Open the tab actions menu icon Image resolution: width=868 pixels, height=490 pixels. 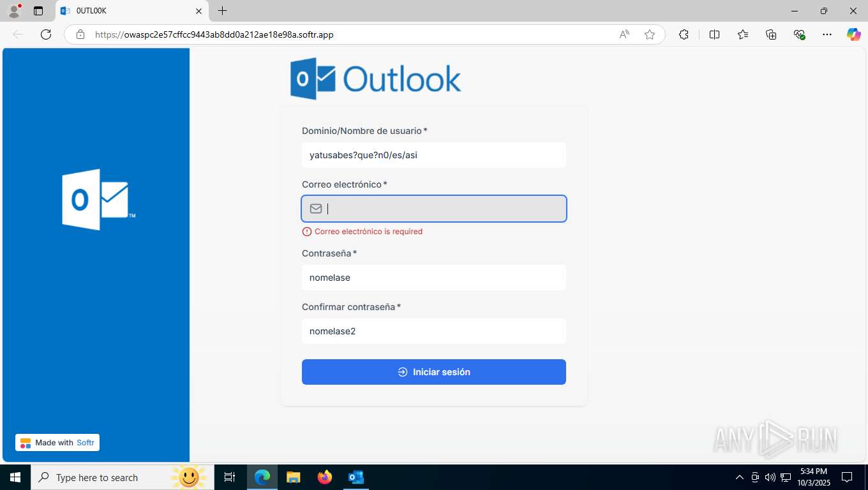38,11
